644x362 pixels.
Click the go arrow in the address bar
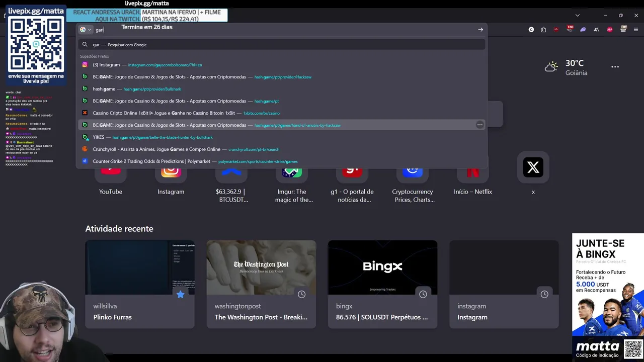(480, 30)
